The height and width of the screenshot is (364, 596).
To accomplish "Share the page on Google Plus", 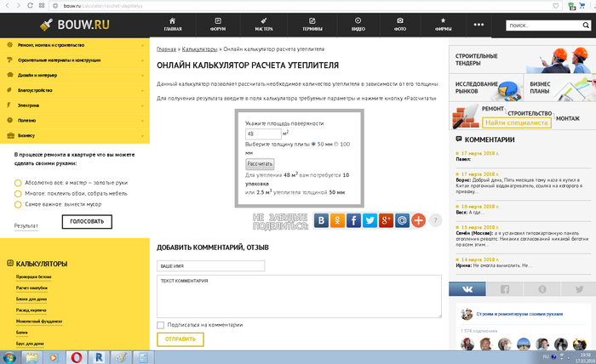I will [x=386, y=220].
